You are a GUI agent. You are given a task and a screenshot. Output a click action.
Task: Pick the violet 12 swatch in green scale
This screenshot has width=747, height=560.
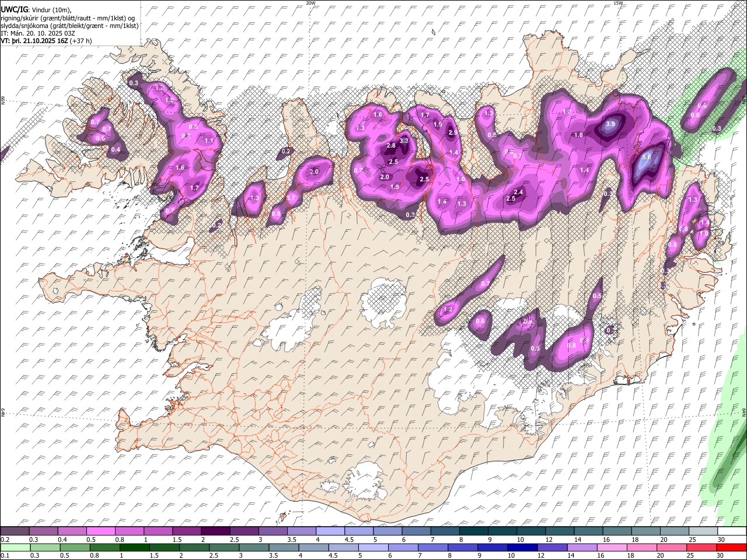point(551,547)
